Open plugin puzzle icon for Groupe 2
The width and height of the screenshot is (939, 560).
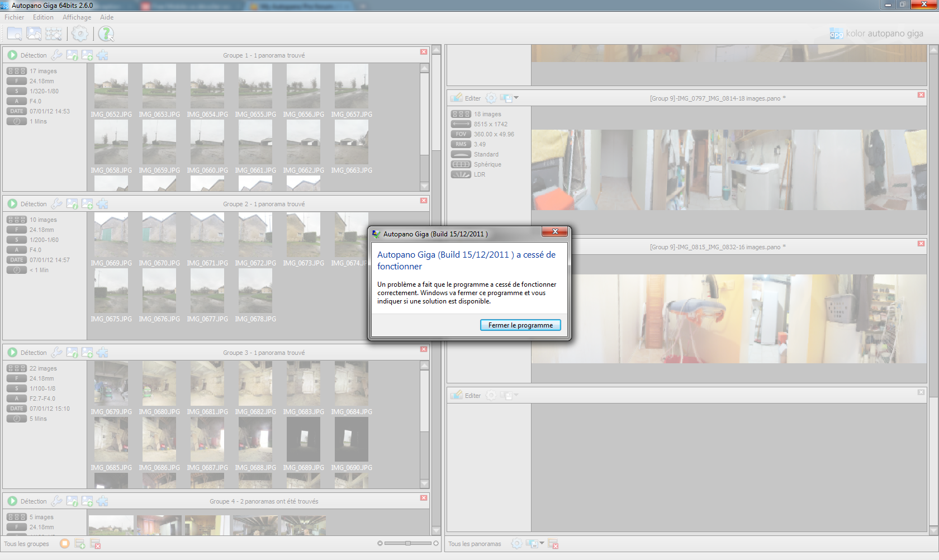pos(102,204)
